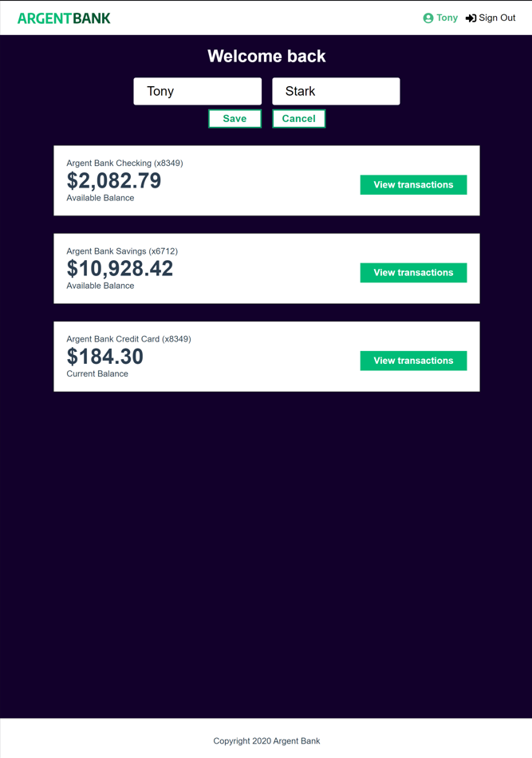View transactions for the Savings account
This screenshot has height=758, width=532.
(x=413, y=273)
